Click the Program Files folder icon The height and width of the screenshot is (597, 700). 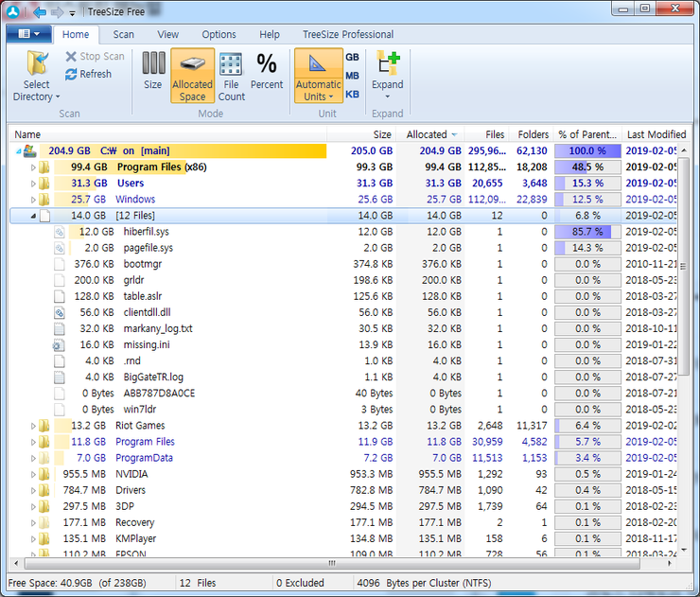(44, 442)
